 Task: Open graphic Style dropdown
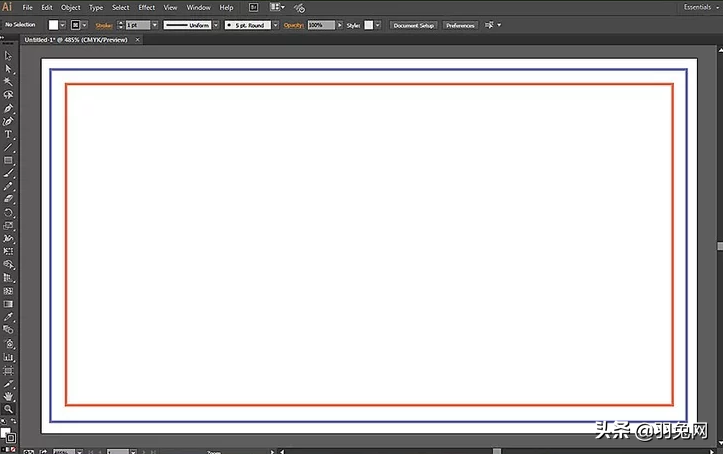[x=378, y=25]
